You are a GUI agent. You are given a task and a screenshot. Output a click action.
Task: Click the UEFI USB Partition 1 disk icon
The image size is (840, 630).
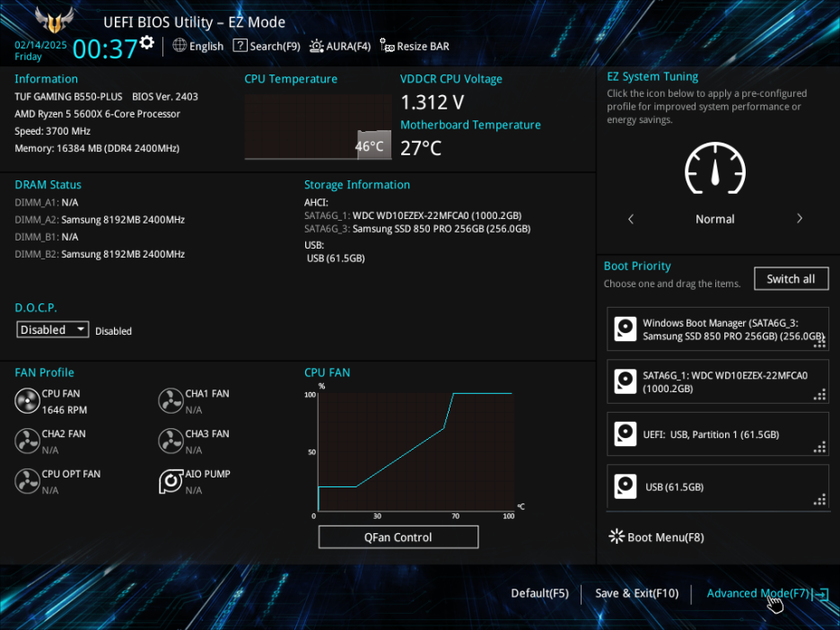[626, 434]
